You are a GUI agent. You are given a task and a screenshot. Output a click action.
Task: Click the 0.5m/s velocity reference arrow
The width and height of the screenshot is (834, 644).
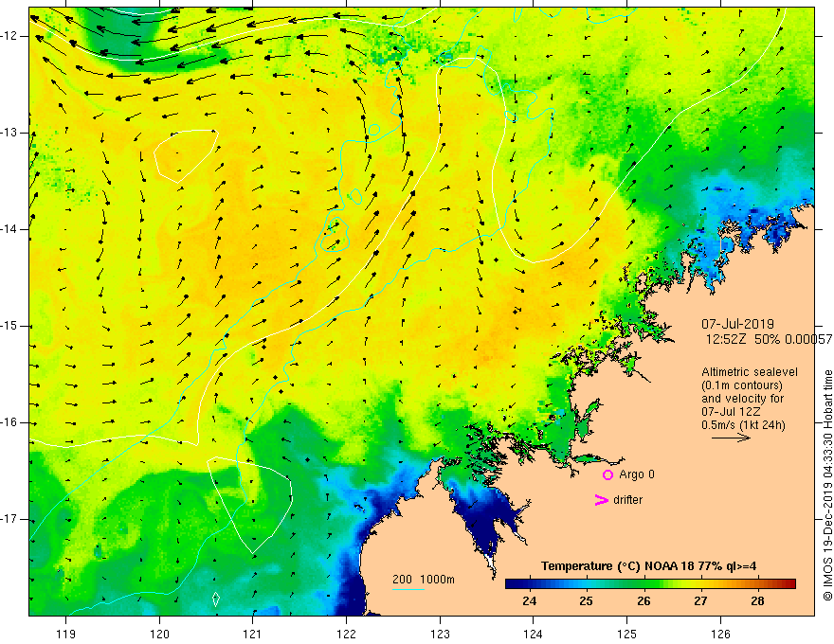point(731,438)
